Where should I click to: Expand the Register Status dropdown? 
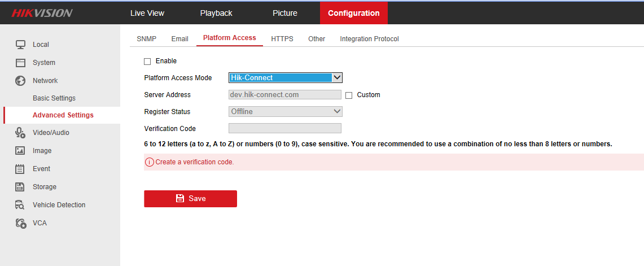click(x=286, y=112)
